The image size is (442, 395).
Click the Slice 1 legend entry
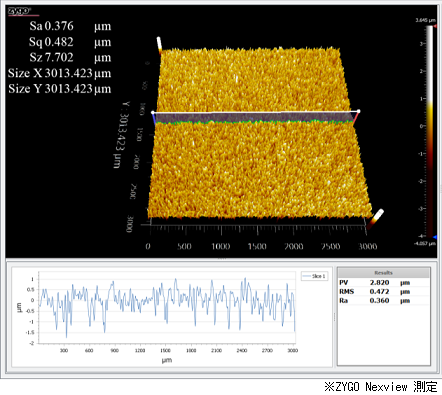pos(314,276)
